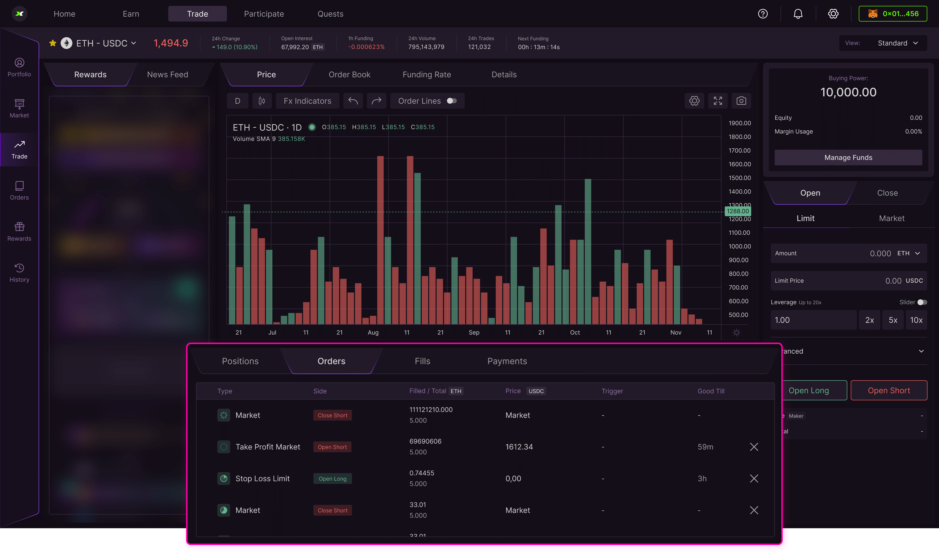Screen dimensions: 939x560
Task: Go to the Home nav item
Action: click(65, 14)
